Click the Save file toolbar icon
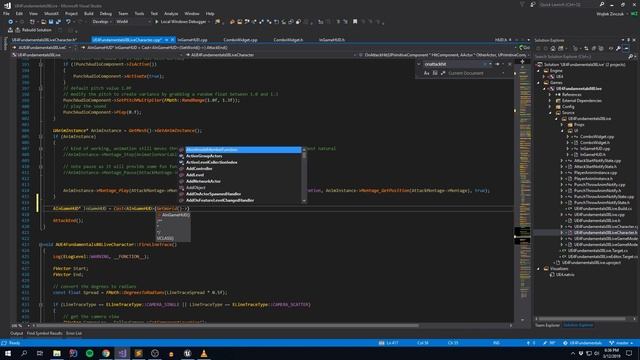Image resolution: width=640 pixels, height=360 pixels. click(x=51, y=22)
